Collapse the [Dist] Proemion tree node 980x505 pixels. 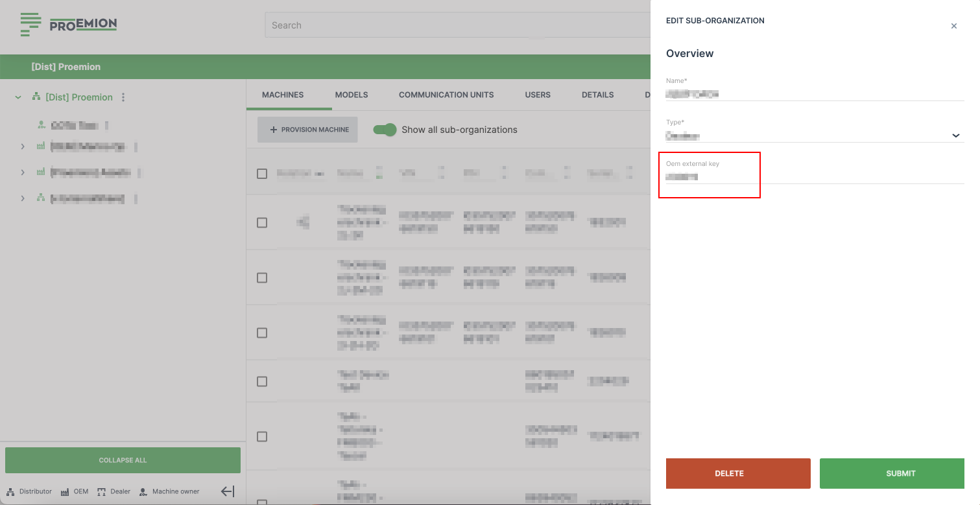click(x=18, y=97)
